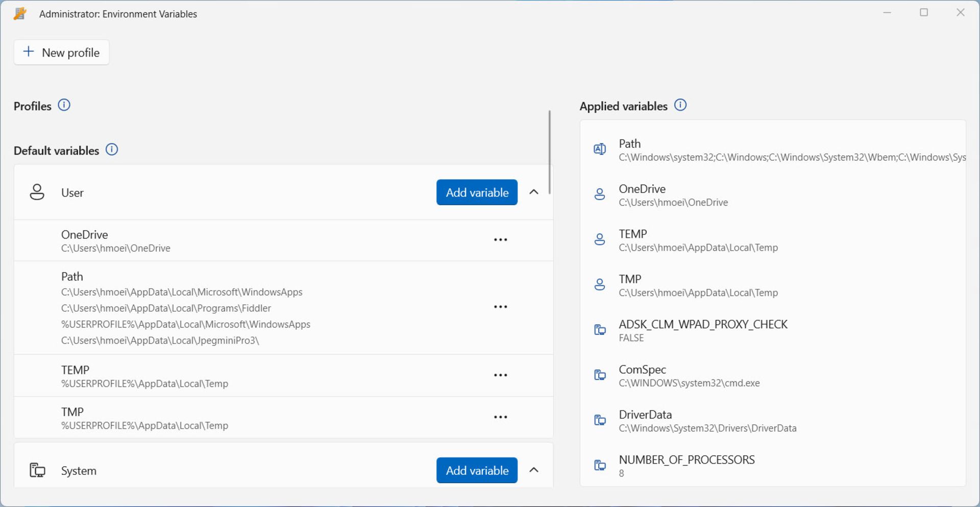Image resolution: width=980 pixels, height=507 pixels.
Task: Open the three-dot menu for TEMP variable
Action: click(x=500, y=375)
